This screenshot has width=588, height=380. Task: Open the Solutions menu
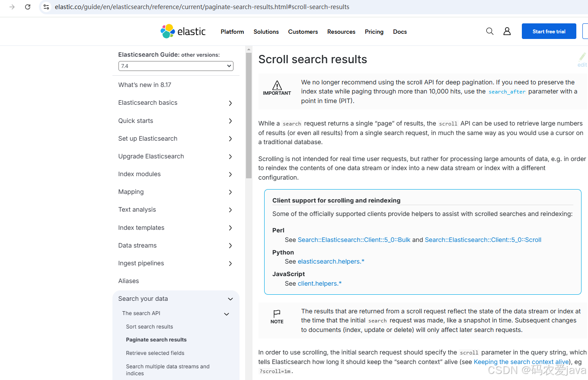point(266,32)
